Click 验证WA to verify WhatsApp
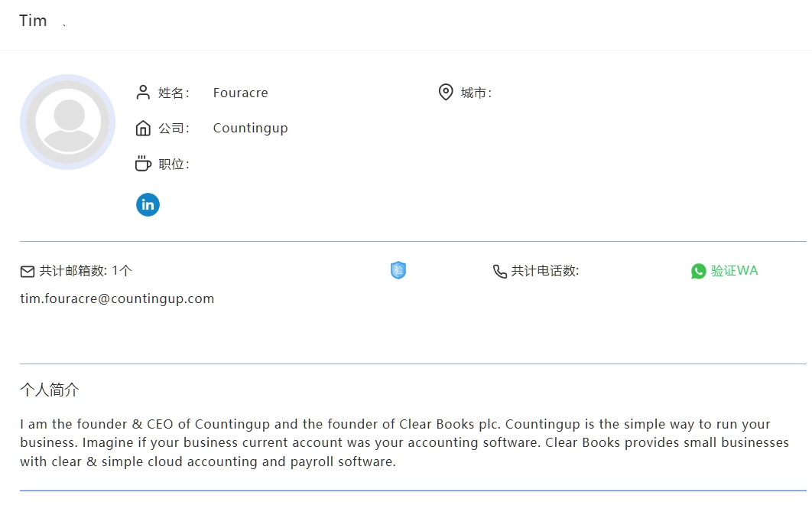812x512 pixels. coord(734,270)
